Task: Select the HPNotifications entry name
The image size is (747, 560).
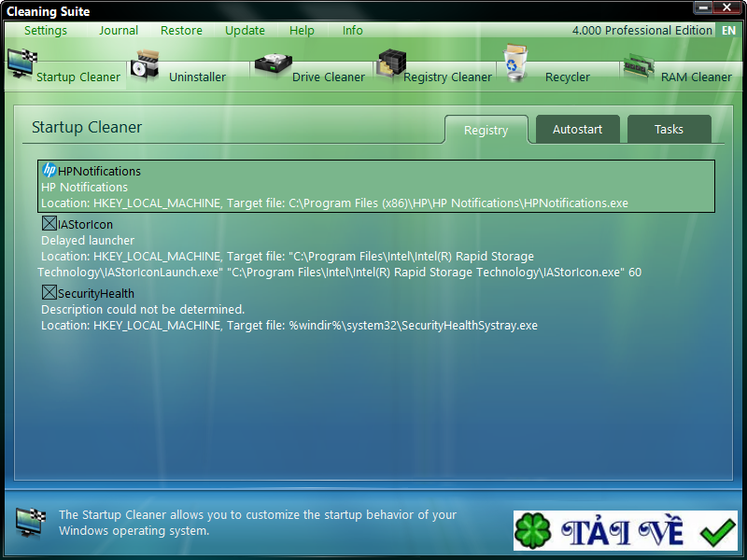Action: [99, 171]
